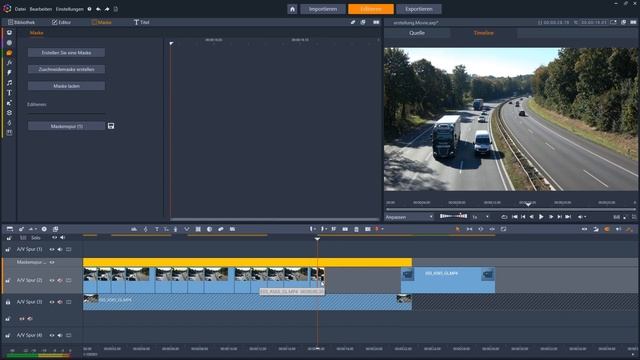
Task: Click the yellow mask clip on the Maskenspur track
Action: tap(247, 262)
